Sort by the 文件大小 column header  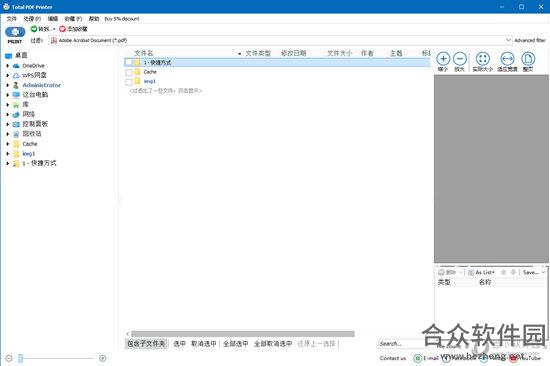pos(340,53)
